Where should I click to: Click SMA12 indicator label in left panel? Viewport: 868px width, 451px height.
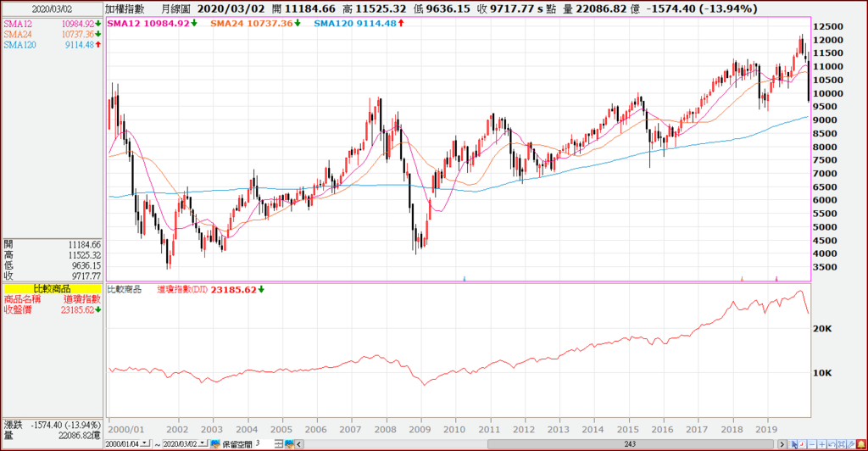coord(18,24)
